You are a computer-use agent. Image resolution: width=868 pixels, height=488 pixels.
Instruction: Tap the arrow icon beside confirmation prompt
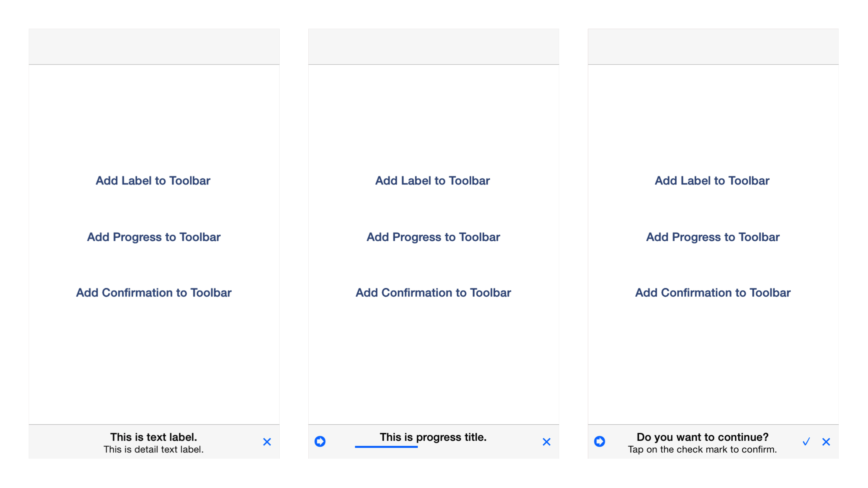[600, 441]
